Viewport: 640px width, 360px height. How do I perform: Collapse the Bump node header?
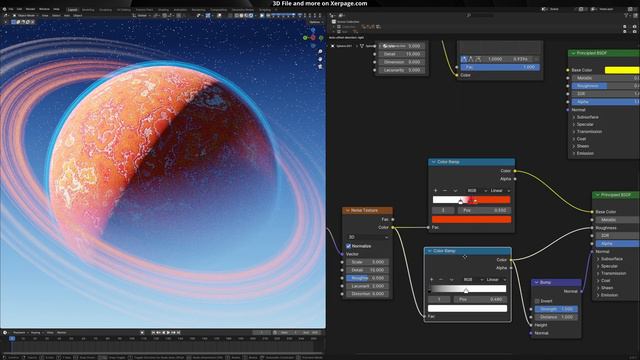pos(536,282)
